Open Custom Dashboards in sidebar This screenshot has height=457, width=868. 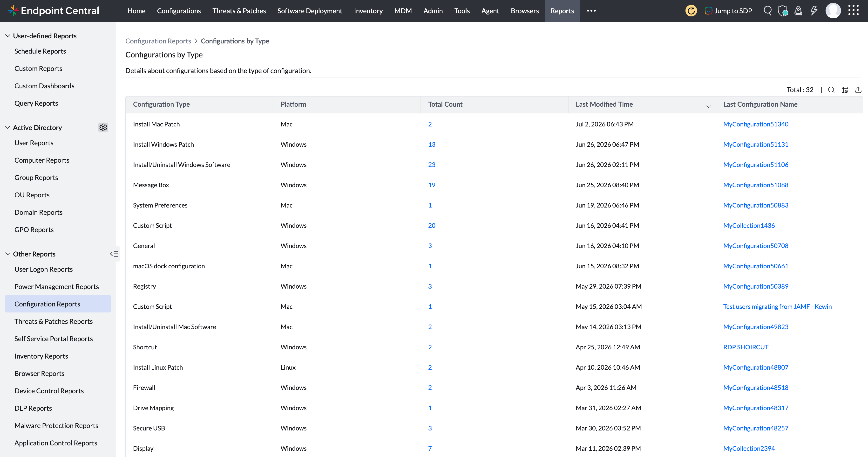[x=44, y=86]
